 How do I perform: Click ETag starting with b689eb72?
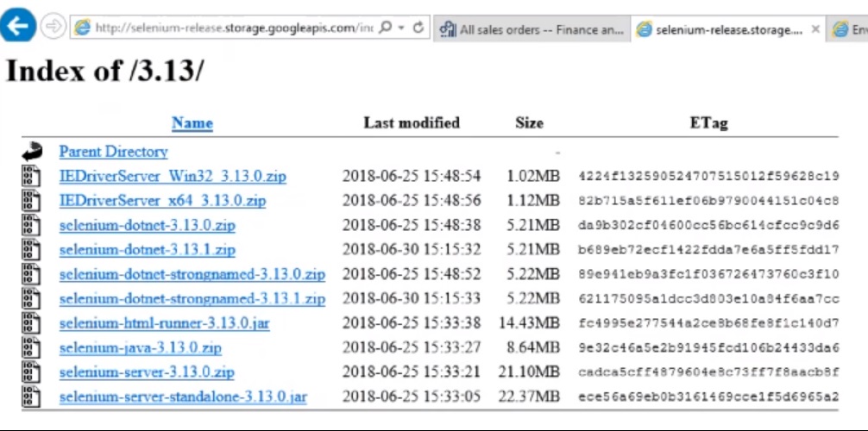pyautogui.click(x=708, y=250)
